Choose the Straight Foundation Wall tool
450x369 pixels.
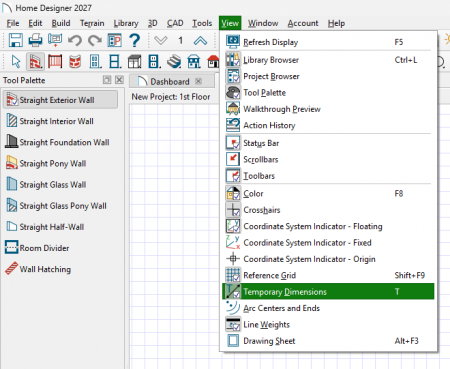click(x=57, y=142)
